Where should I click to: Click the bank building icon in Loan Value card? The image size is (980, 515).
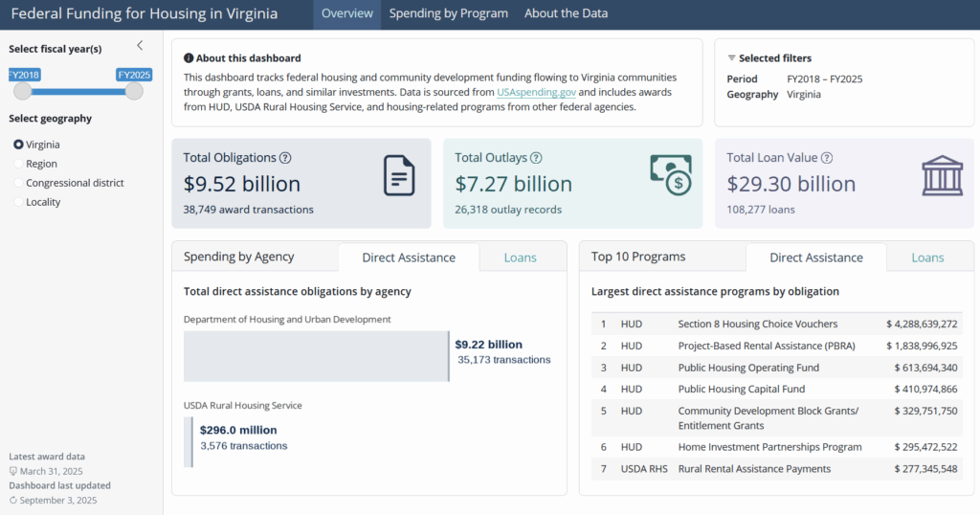(x=942, y=176)
